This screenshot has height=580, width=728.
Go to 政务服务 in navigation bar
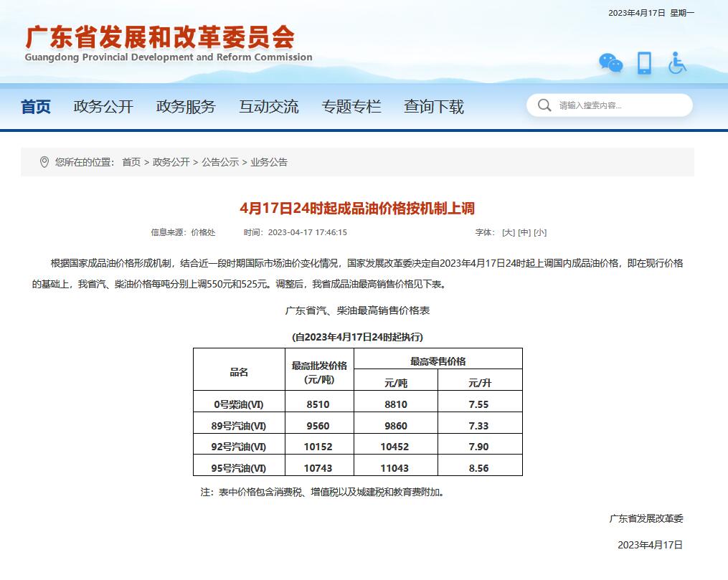click(186, 107)
